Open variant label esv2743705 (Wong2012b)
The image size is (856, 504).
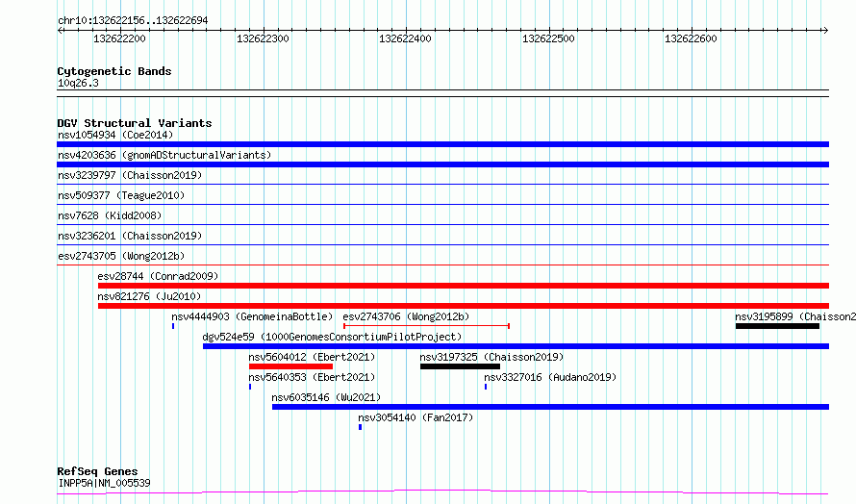coord(121,256)
